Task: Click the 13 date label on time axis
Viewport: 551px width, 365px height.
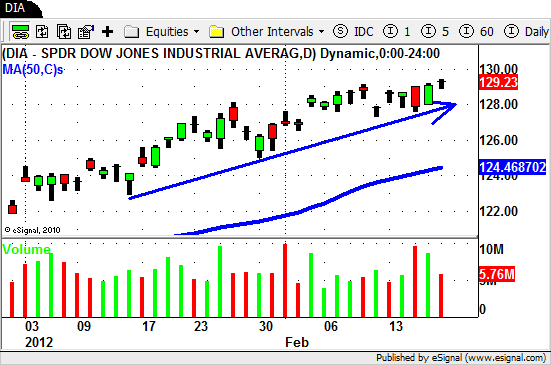Action: 396,326
